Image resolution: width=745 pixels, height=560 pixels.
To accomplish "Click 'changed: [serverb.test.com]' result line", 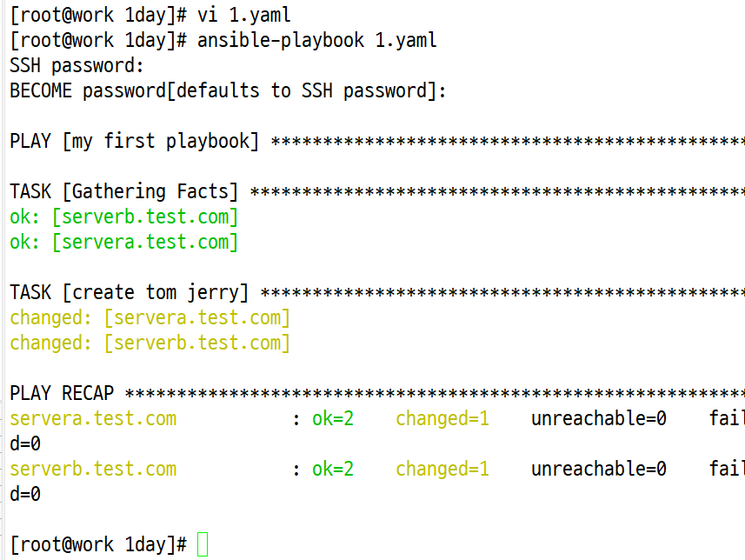I will pyautogui.click(x=150, y=343).
